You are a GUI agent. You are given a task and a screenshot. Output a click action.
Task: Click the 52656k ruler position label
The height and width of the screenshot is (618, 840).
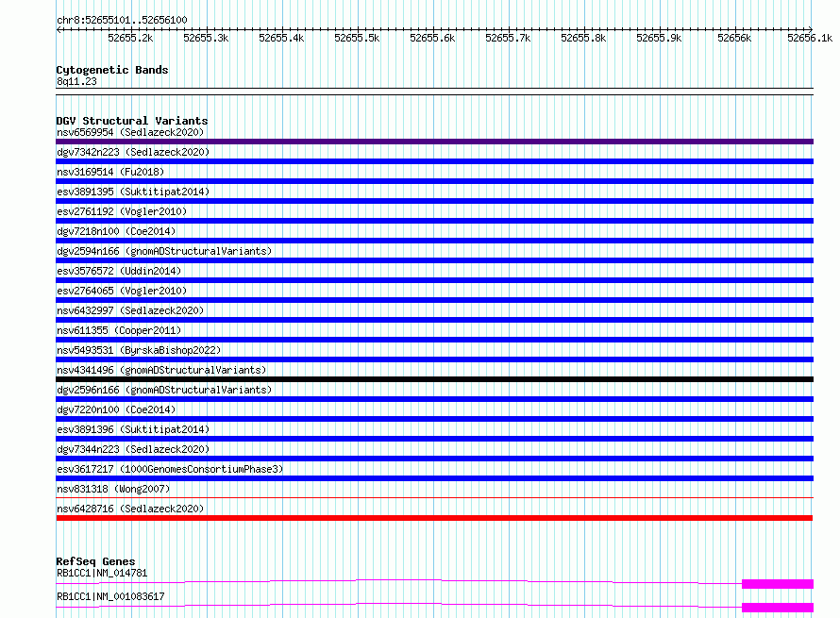[734, 38]
